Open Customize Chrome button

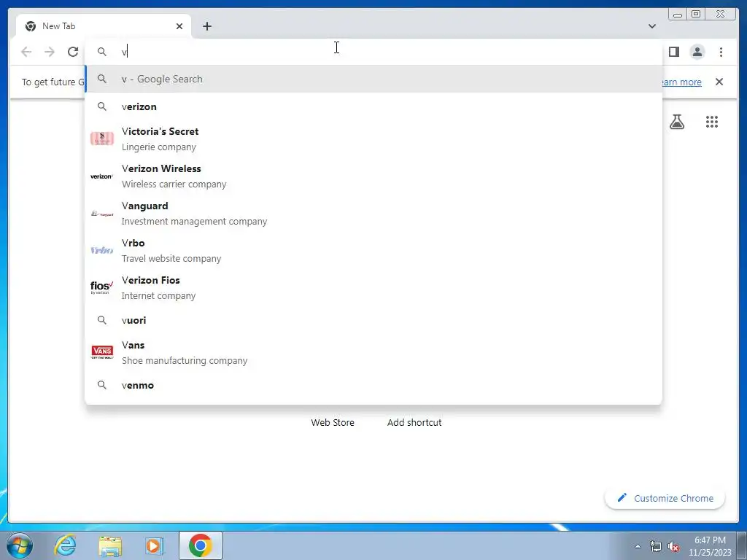pos(665,498)
